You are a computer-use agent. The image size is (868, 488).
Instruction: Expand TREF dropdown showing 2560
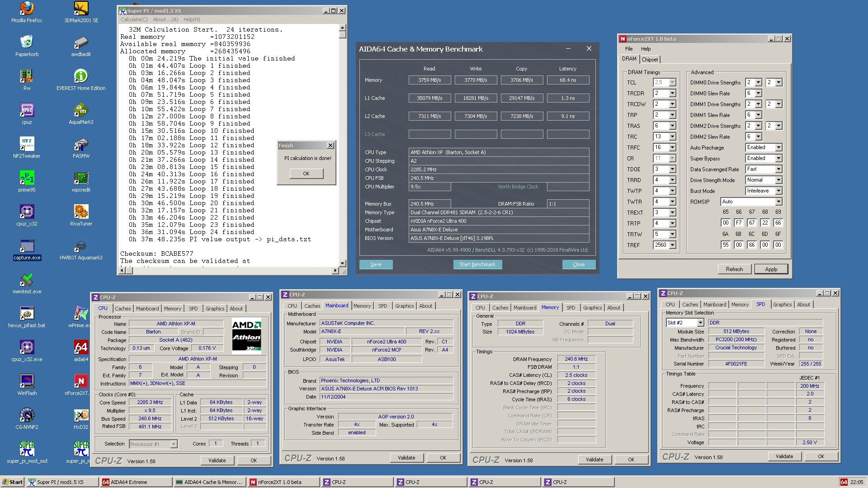tap(672, 245)
